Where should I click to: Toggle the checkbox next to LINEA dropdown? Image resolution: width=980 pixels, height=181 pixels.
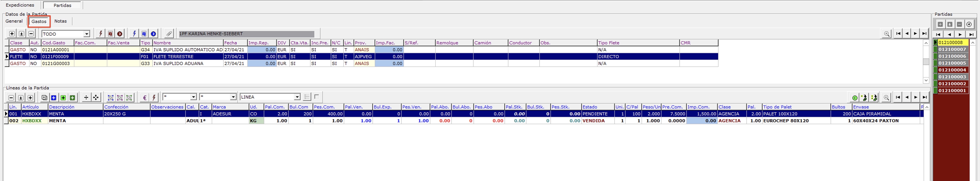[x=317, y=97]
